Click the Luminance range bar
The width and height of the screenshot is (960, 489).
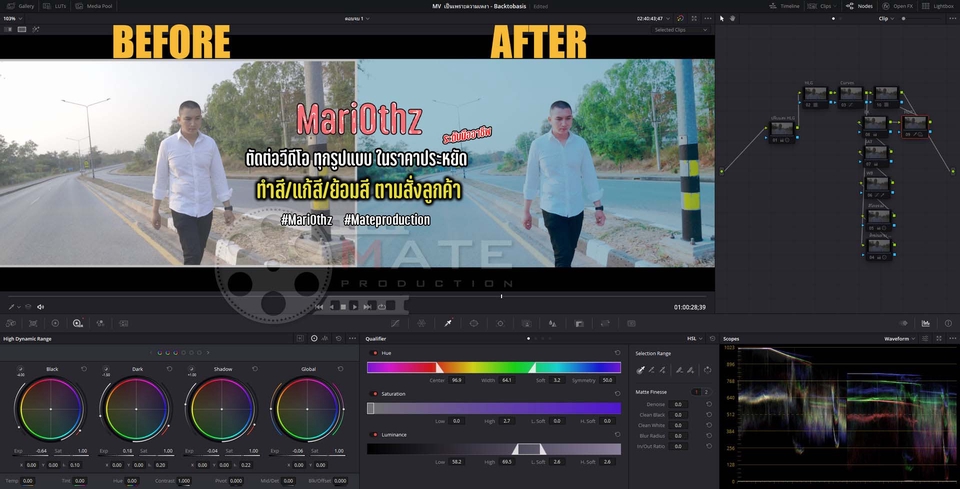[493, 449]
